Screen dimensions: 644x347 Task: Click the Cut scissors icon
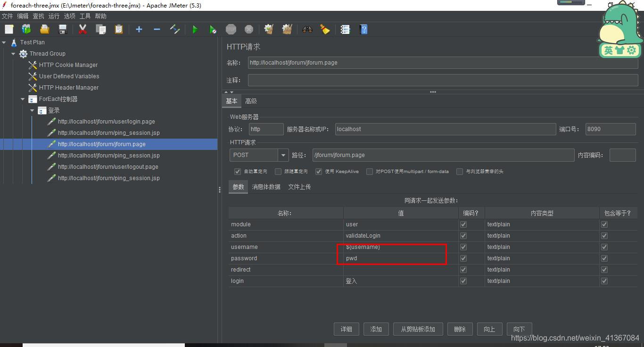pyautogui.click(x=83, y=29)
